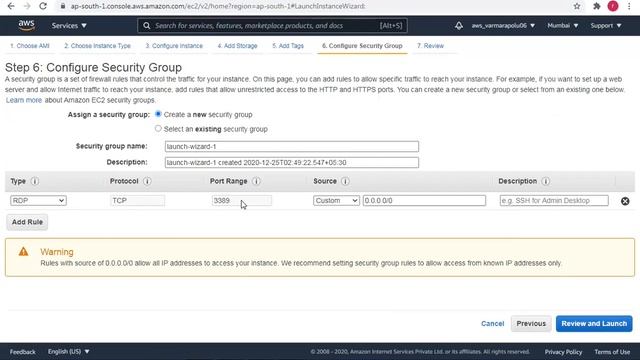Click the security group Description field

(x=291, y=162)
